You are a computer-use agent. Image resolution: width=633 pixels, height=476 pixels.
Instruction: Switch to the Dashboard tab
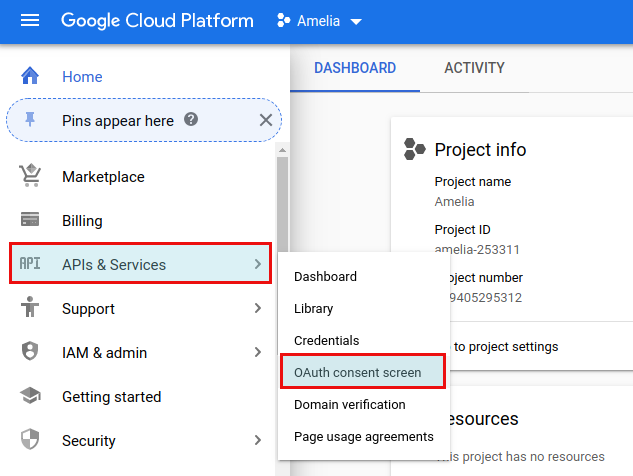point(355,68)
